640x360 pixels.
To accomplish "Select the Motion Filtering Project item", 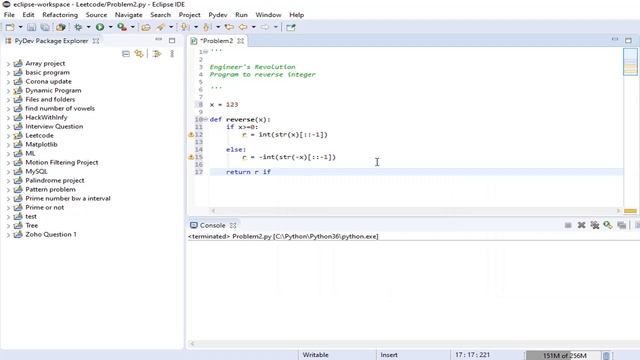I will pos(62,162).
